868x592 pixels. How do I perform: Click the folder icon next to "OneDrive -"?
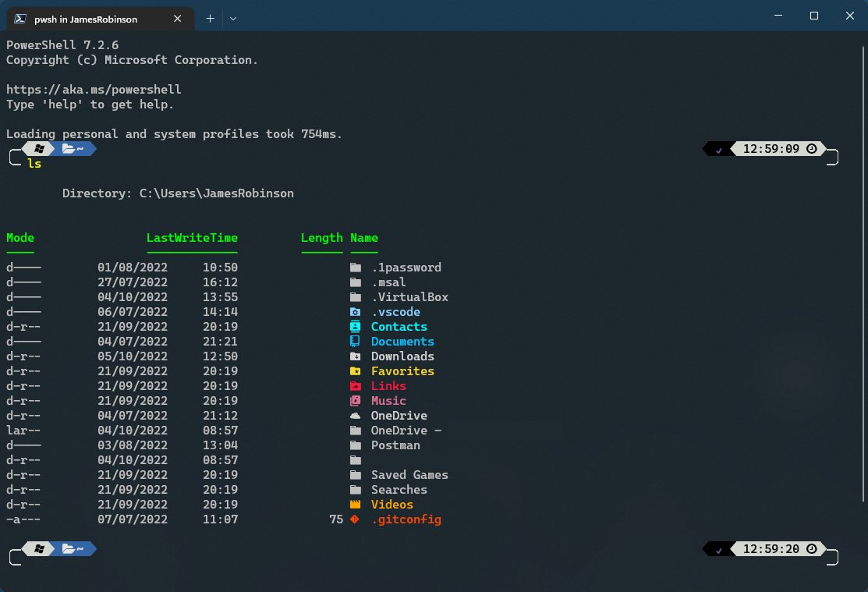pos(356,431)
